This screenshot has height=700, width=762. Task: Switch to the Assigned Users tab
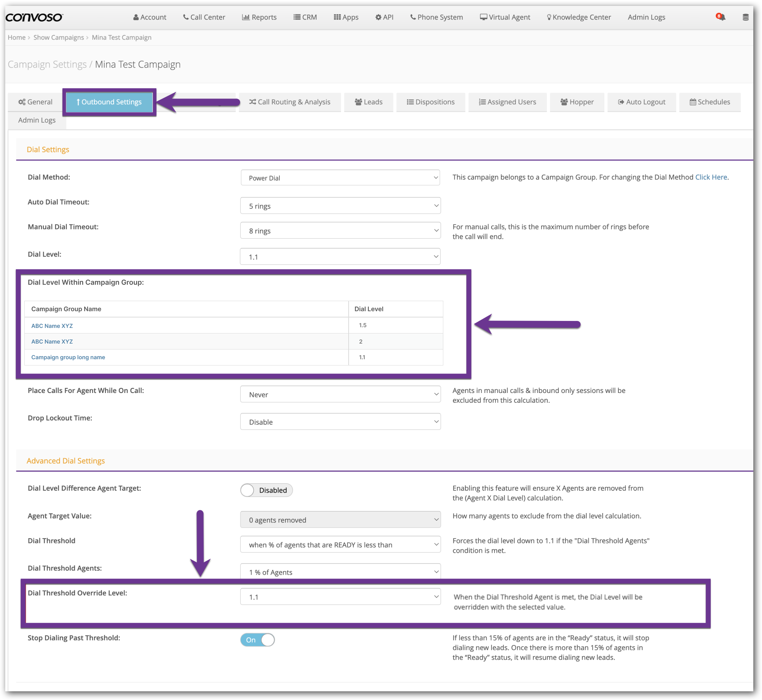[x=507, y=102]
